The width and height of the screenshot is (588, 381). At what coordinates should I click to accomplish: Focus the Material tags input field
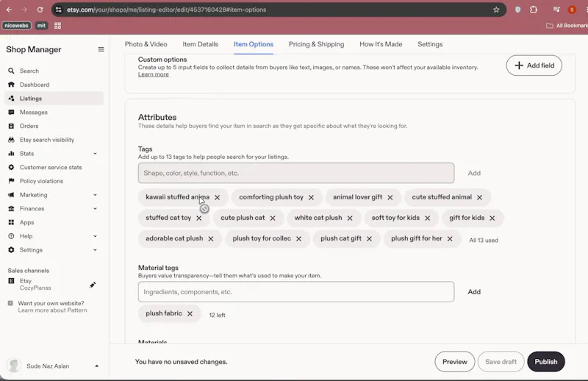[x=296, y=292]
